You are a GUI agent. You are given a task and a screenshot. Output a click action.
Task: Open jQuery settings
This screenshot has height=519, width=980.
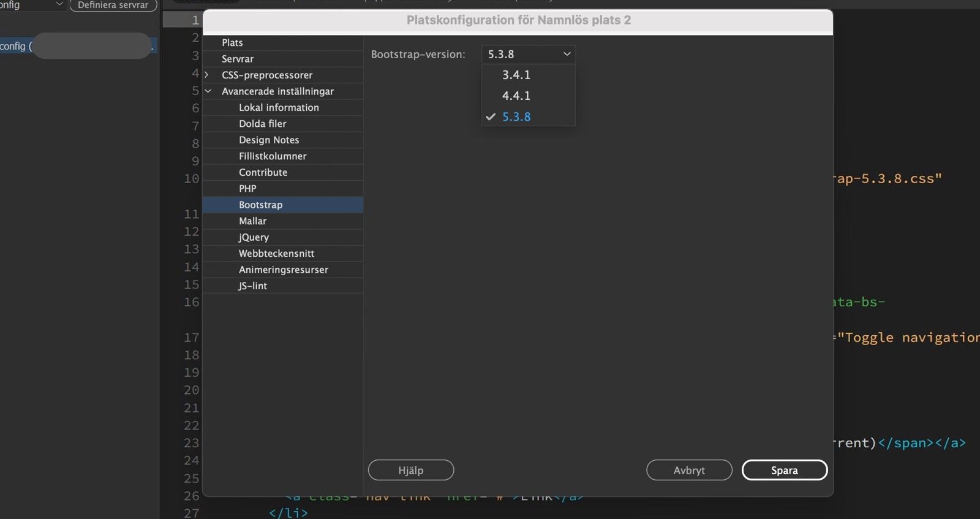[283, 237]
